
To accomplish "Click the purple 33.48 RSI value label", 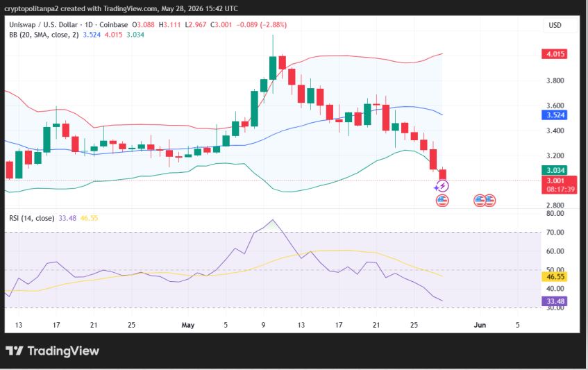I will [x=555, y=301].
